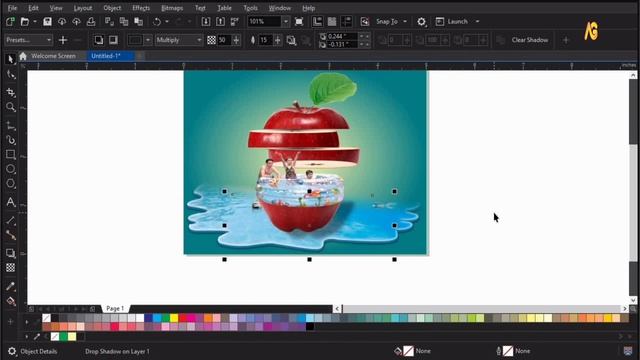Viewport: 640px width, 360px height.
Task: Save the document with the floppy icon
Action: point(47,22)
